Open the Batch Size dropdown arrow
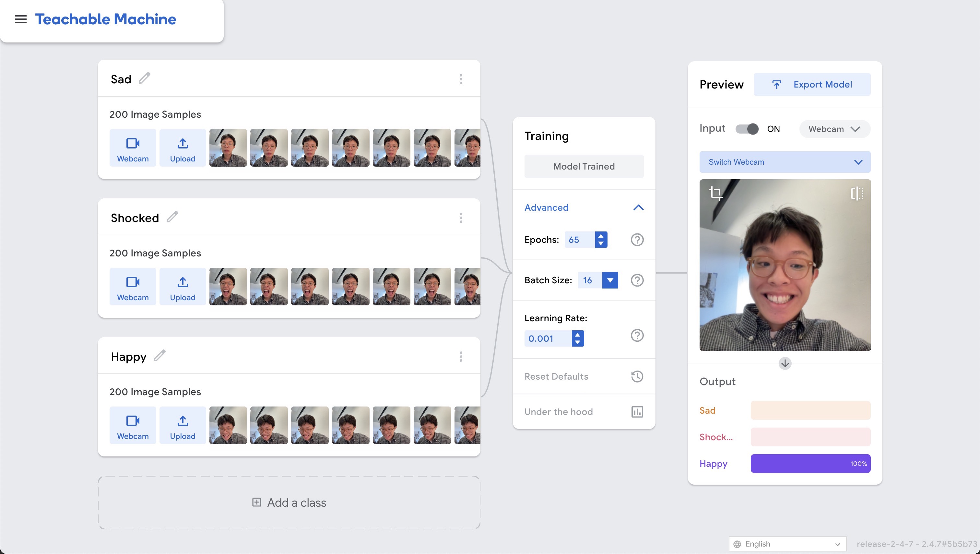The width and height of the screenshot is (980, 554). (x=610, y=280)
